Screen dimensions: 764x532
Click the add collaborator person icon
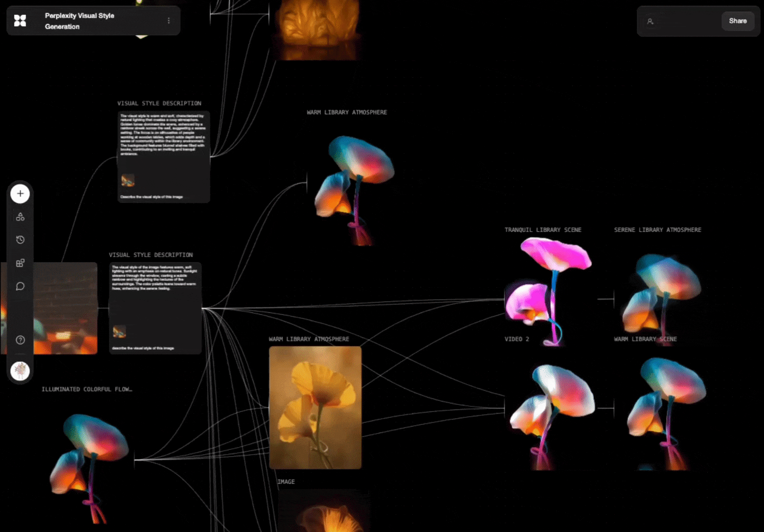tap(650, 21)
